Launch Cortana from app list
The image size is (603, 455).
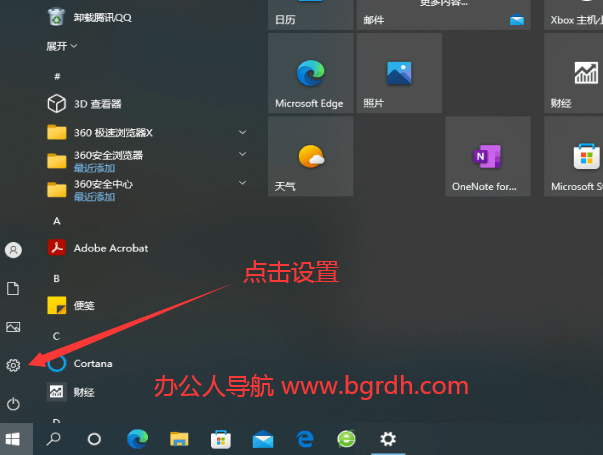(80, 363)
